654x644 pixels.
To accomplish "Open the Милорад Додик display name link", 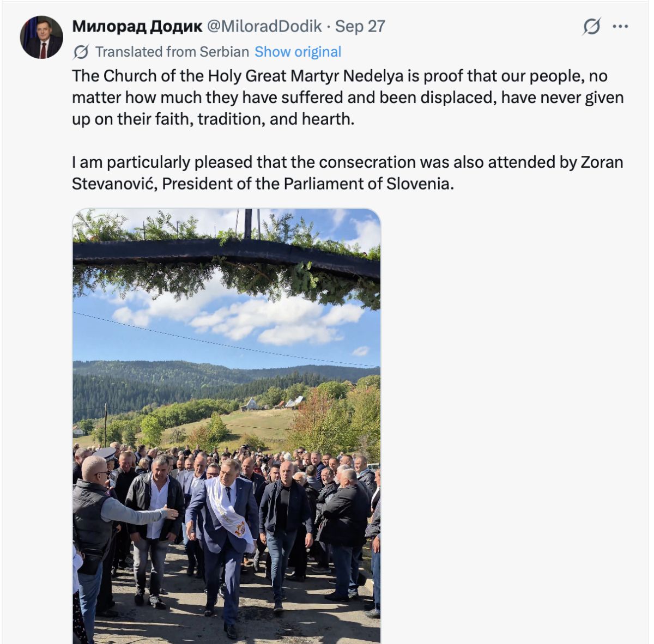I will point(137,26).
